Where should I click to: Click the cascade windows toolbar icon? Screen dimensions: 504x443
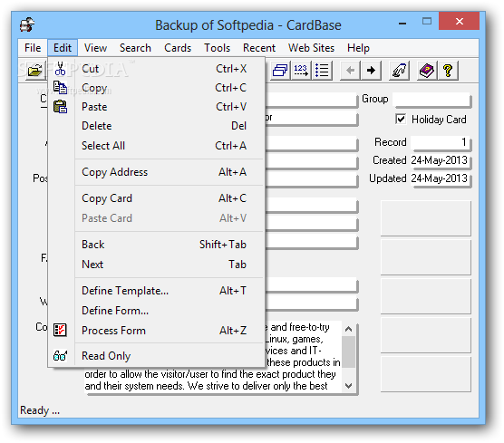280,71
